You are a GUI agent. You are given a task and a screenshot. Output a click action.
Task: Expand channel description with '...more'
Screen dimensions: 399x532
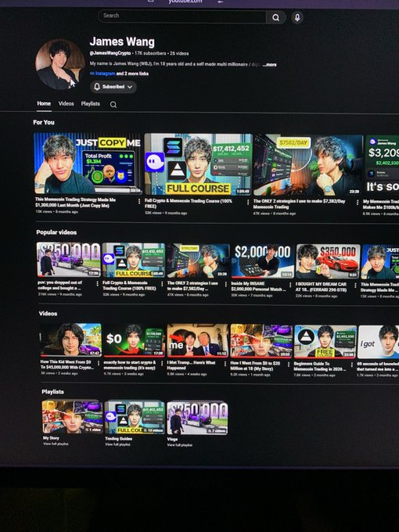(269, 64)
